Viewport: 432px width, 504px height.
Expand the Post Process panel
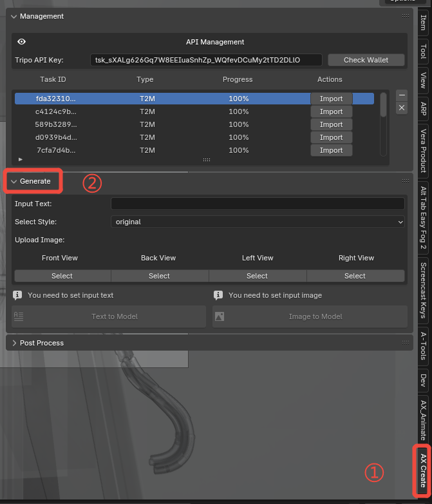(14, 343)
